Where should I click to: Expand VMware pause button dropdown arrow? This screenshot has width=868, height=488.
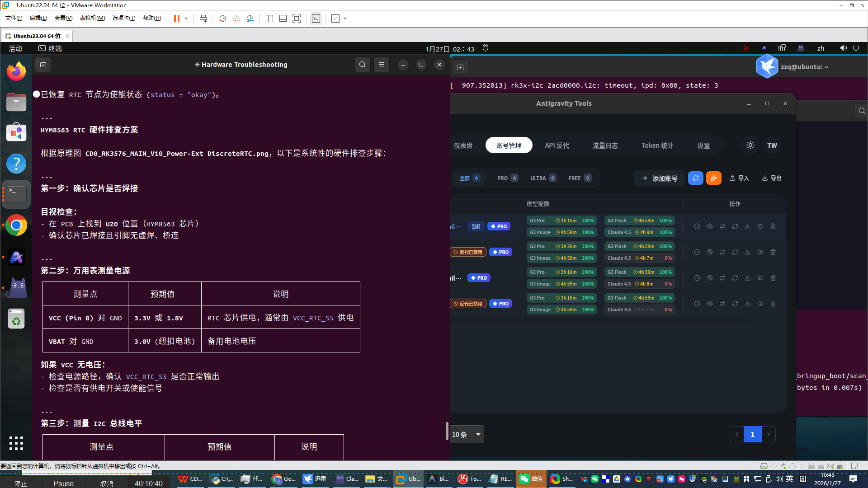click(186, 19)
